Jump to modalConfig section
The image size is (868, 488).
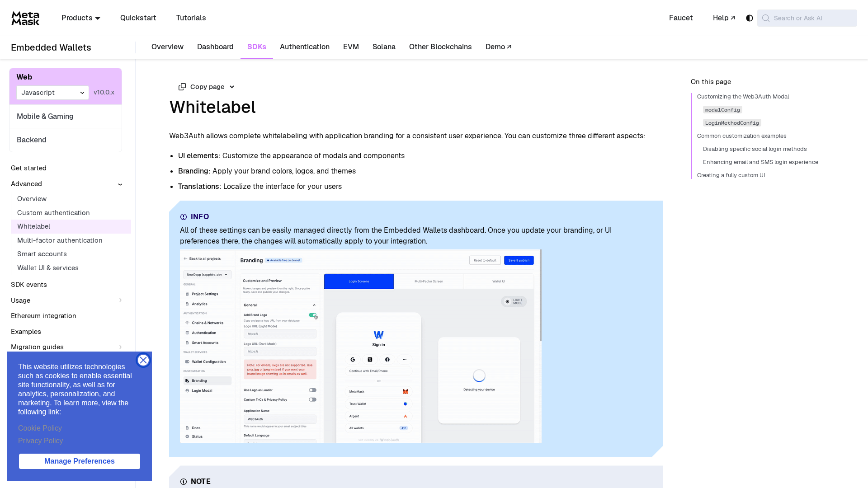click(722, 110)
